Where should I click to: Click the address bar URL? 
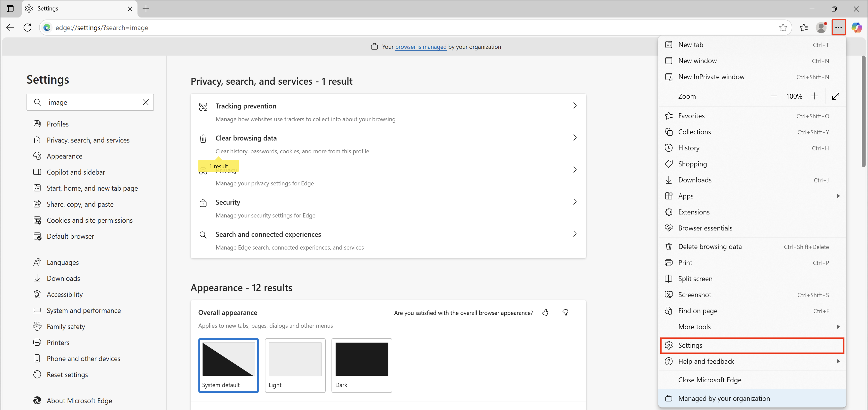pyautogui.click(x=102, y=28)
